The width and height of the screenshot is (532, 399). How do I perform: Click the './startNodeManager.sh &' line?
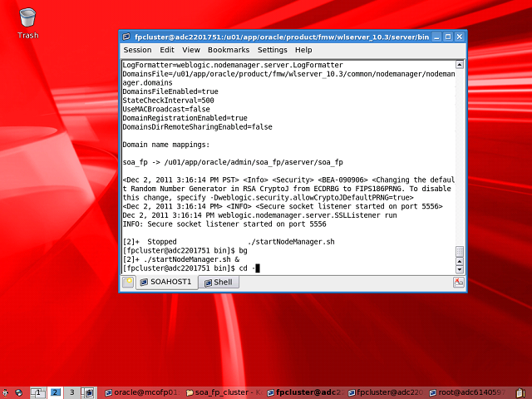coord(181,259)
